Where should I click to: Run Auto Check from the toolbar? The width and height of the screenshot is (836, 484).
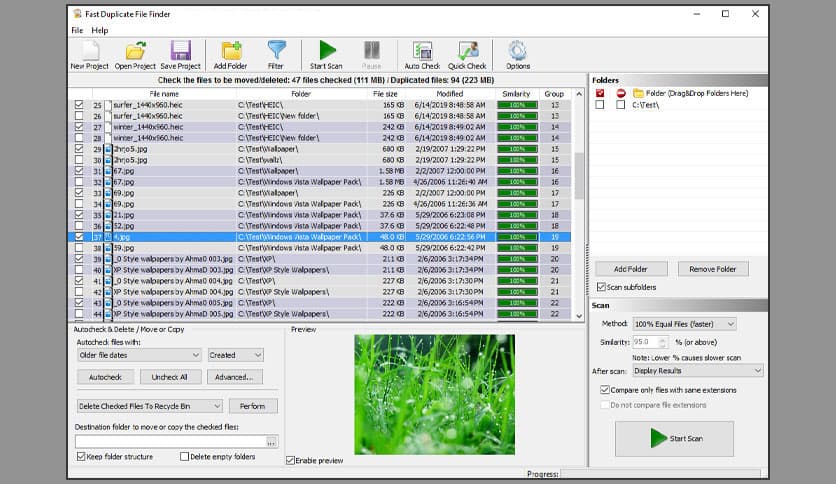pos(422,51)
